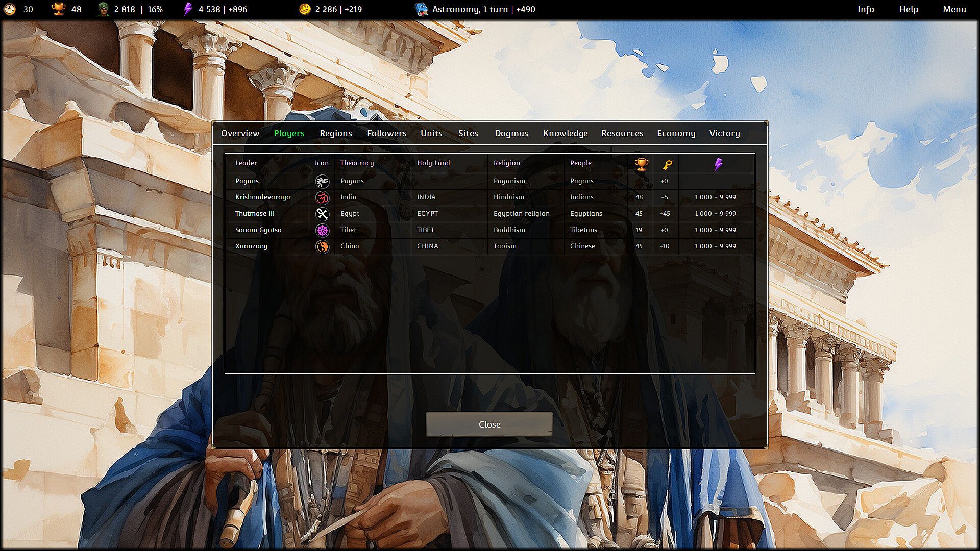The height and width of the screenshot is (551, 980).
Task: Click the gold coin icon in top bar
Action: point(305,9)
